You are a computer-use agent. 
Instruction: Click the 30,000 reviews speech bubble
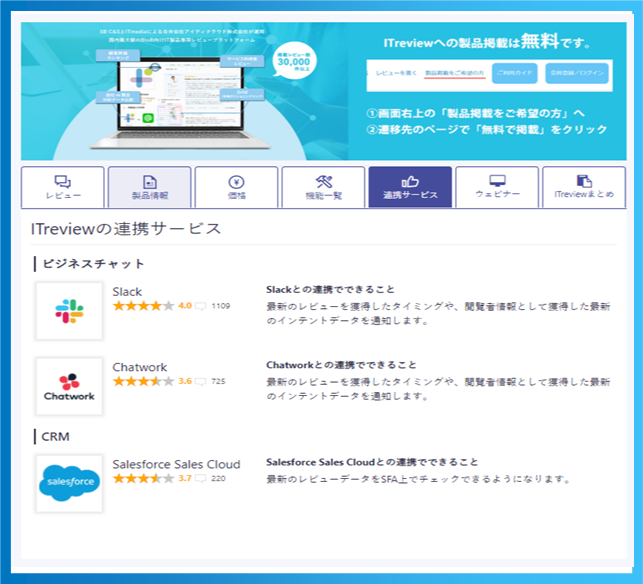pyautogui.click(x=294, y=61)
